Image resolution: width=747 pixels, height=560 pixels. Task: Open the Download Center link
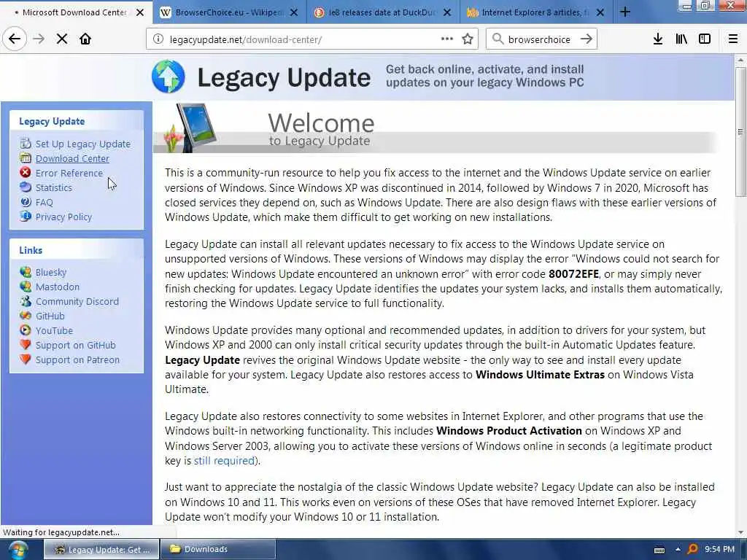72,158
